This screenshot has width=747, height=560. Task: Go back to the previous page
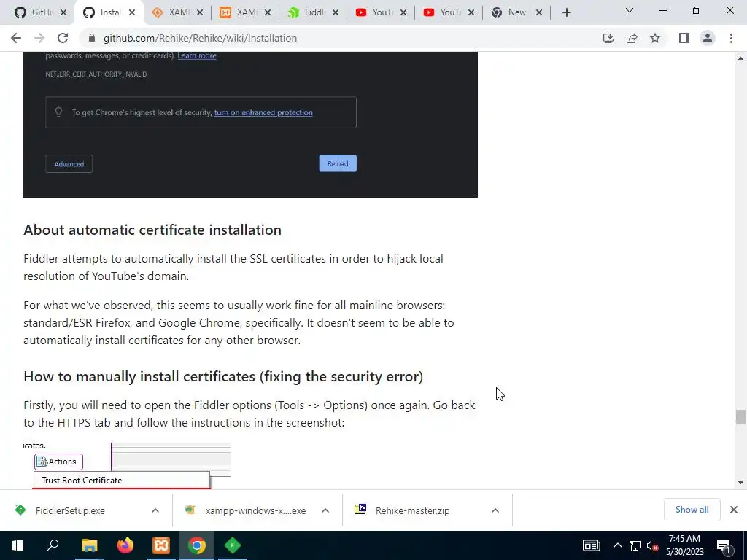coord(16,38)
